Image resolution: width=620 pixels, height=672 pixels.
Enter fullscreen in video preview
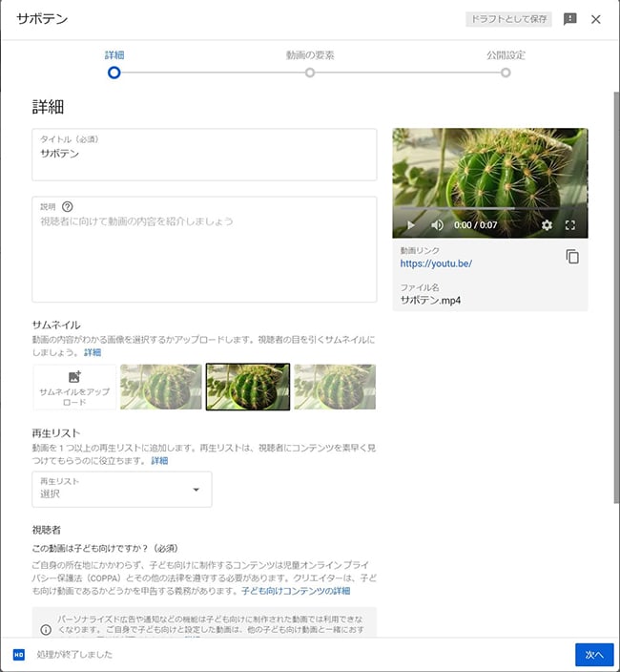569,225
